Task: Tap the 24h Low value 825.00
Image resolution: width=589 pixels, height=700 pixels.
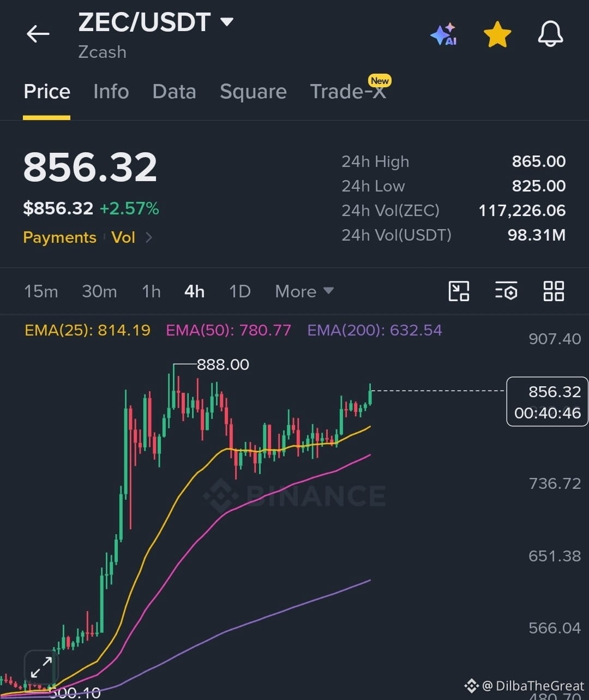Action: click(x=539, y=186)
